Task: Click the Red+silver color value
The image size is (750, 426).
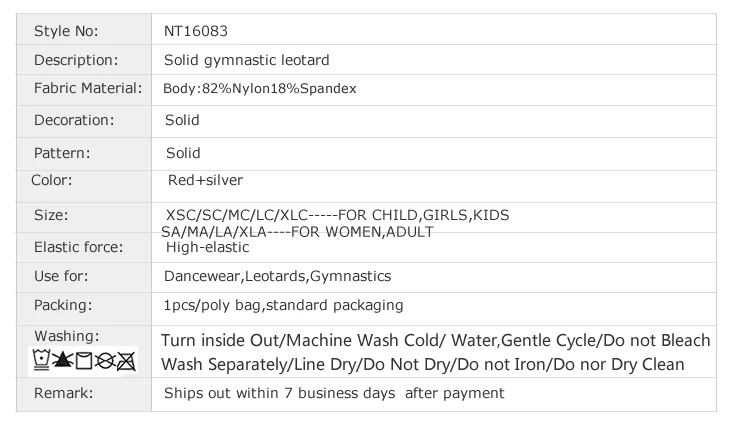Action: pyautogui.click(x=205, y=180)
